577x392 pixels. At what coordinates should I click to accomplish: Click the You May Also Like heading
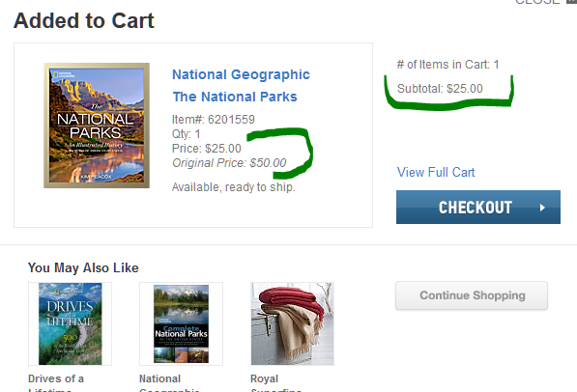83,268
